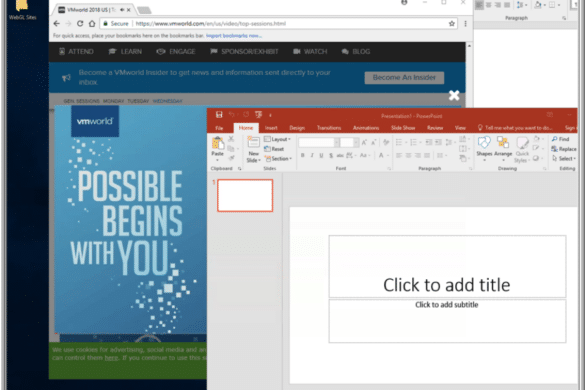Toggle Strikethrough (abc) in the Font group
The width and height of the screenshot is (585, 390).
340,155
